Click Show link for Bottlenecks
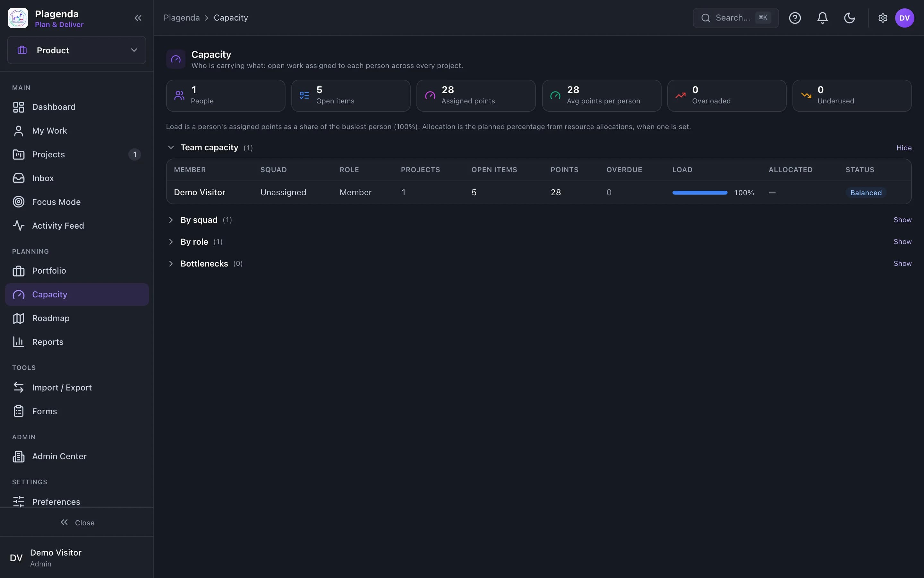 pos(902,263)
